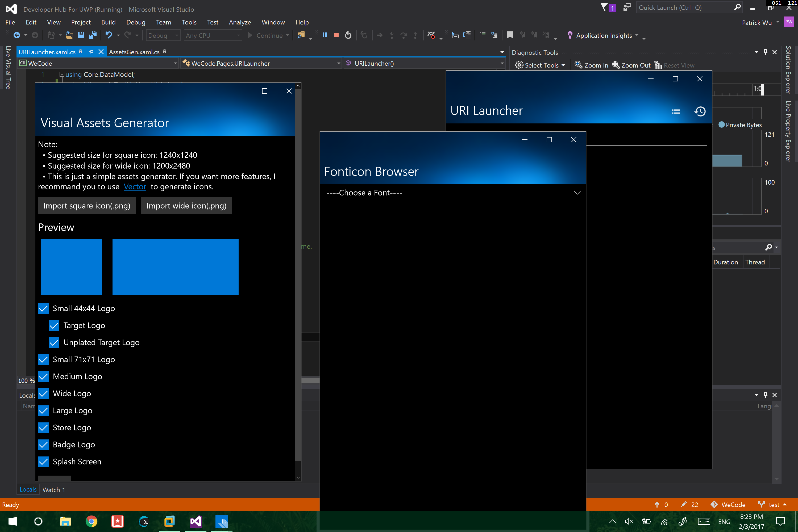Click the Open File folder icon in toolbar
The width and height of the screenshot is (798, 532).
point(69,35)
